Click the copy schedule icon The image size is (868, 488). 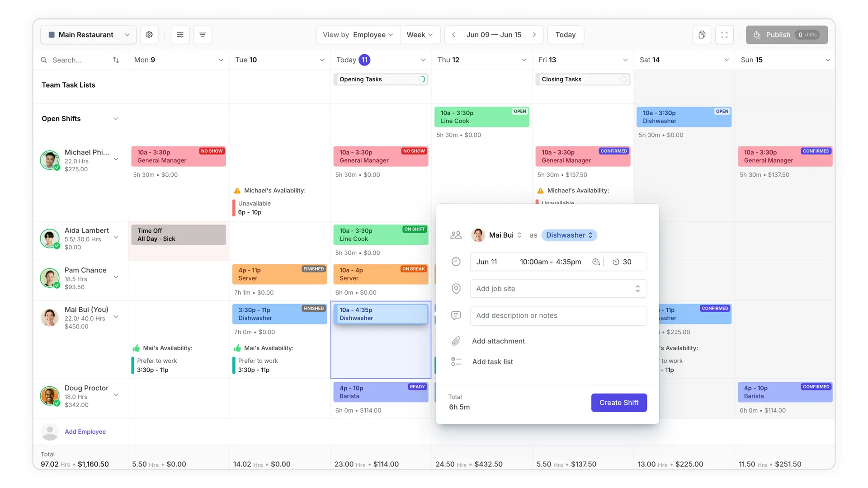[x=702, y=35]
